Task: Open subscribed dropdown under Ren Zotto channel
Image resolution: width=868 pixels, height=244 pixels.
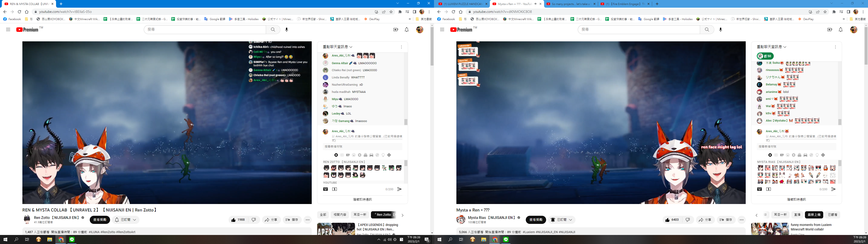Action: [x=126, y=220]
